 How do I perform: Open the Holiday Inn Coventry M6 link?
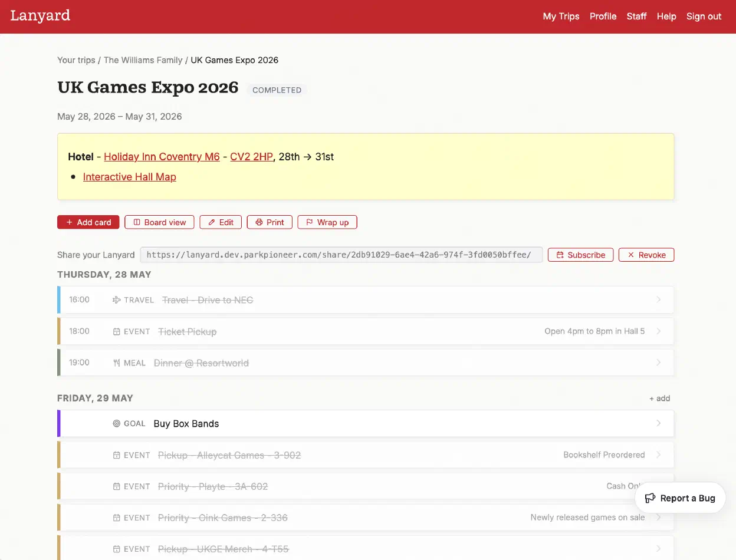[x=162, y=157]
